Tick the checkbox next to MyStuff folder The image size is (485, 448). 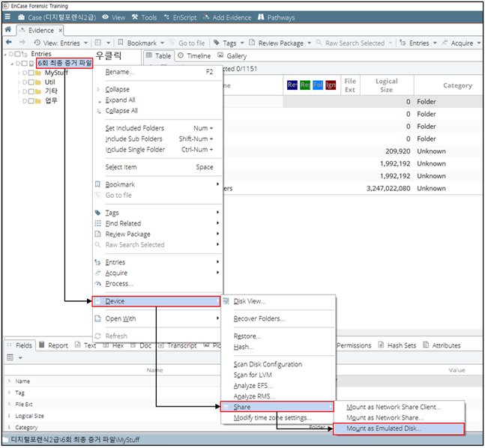click(31, 73)
